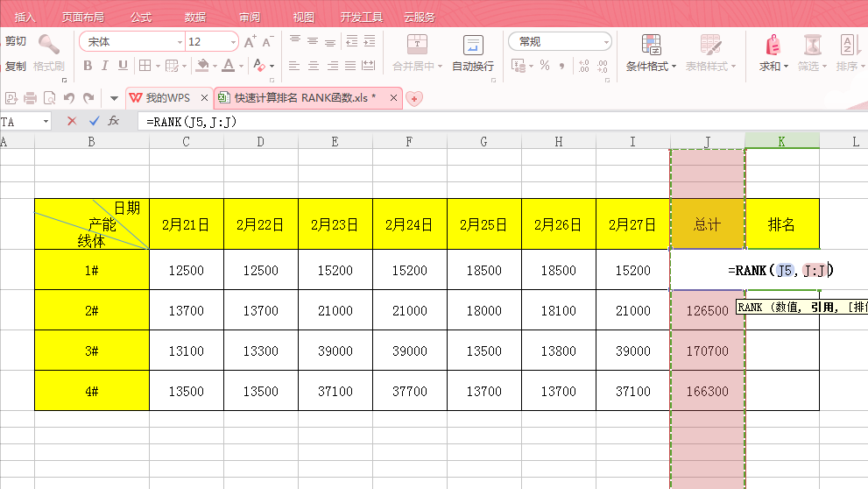Click the AutoSum (求和) icon

[x=773, y=46]
